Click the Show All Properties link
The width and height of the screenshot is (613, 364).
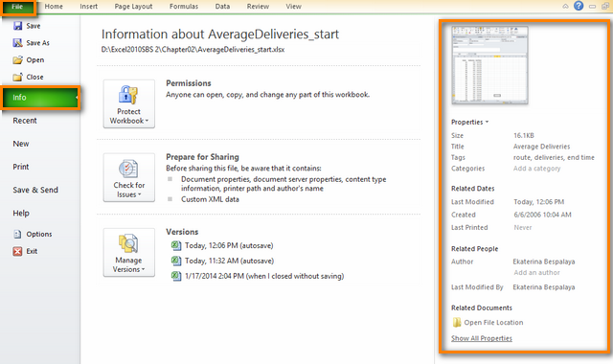pos(482,338)
